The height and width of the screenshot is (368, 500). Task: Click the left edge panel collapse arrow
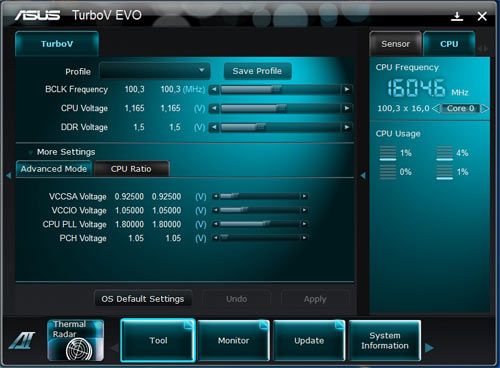tap(9, 175)
